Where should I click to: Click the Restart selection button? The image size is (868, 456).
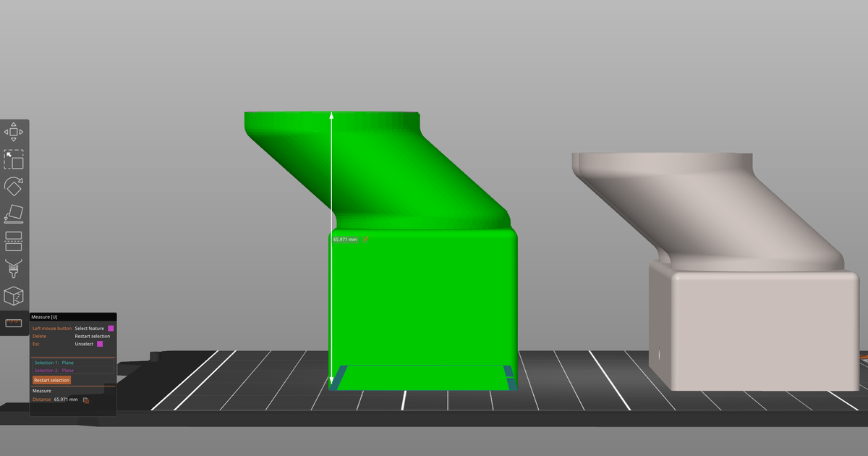point(51,380)
